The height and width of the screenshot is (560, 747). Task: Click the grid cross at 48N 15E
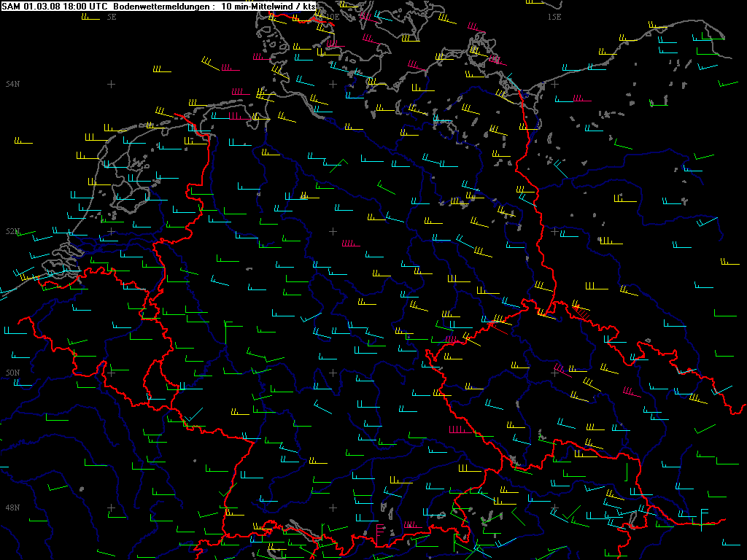554,507
